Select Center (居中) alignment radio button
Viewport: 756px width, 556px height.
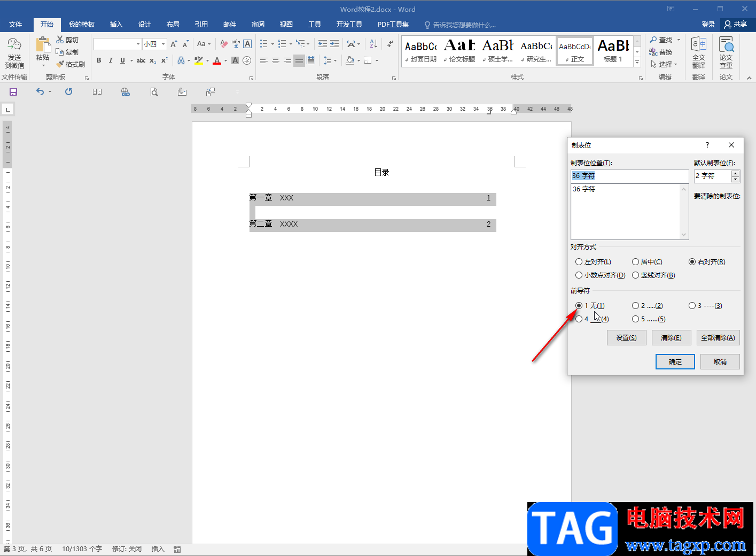point(636,262)
